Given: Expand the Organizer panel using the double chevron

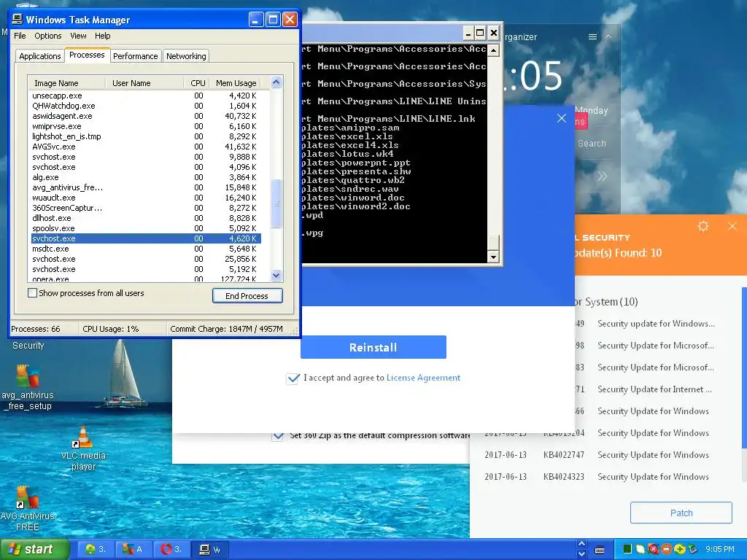Looking at the screenshot, I should click(x=602, y=176).
